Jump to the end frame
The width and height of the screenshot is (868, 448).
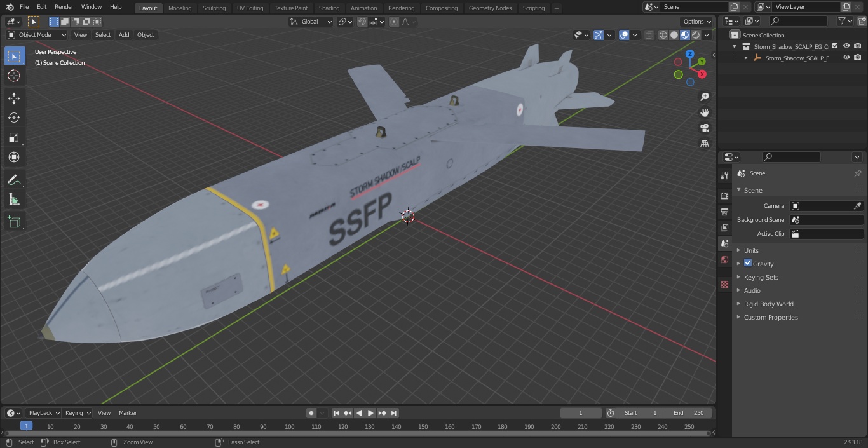point(393,413)
